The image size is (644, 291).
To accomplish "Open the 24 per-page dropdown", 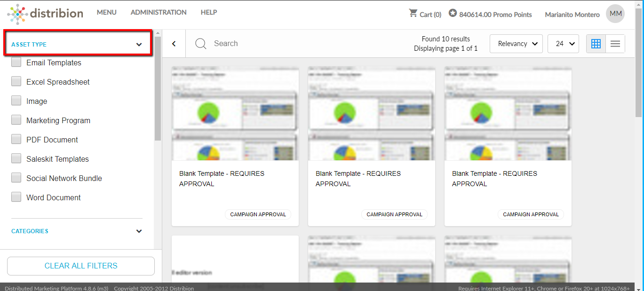I will tap(564, 44).
